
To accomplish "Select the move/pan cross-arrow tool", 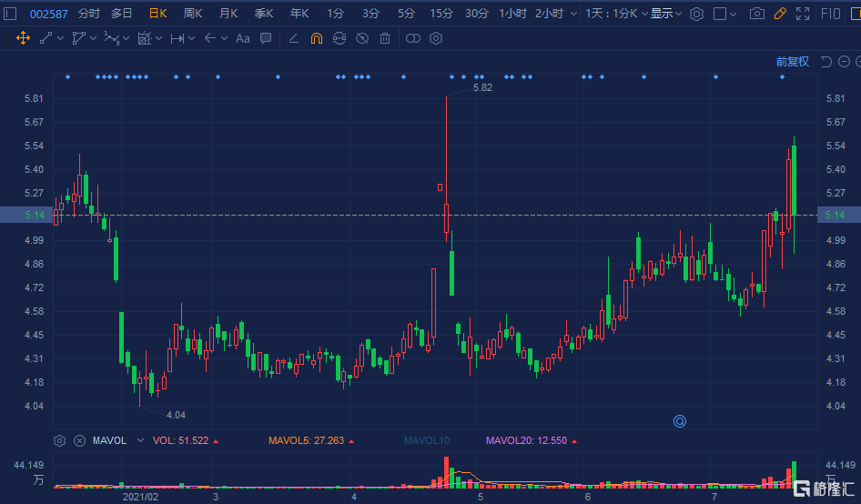I will coord(23,38).
